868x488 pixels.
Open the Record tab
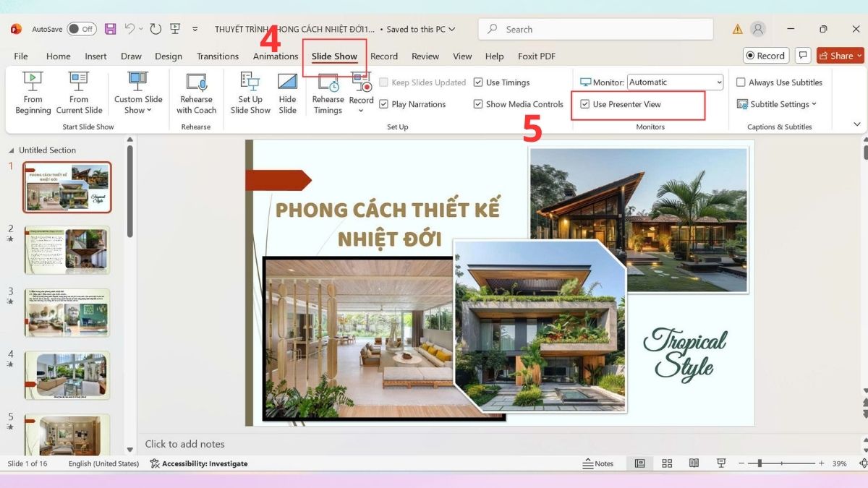click(384, 56)
